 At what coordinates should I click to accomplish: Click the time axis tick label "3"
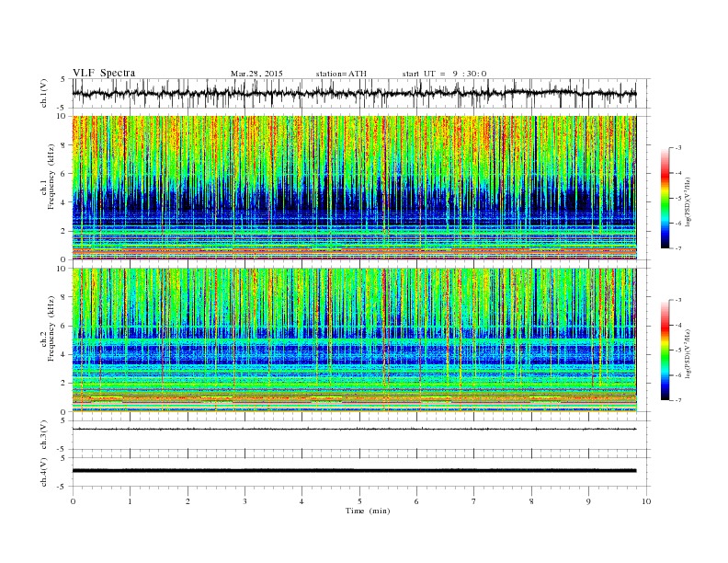245,501
